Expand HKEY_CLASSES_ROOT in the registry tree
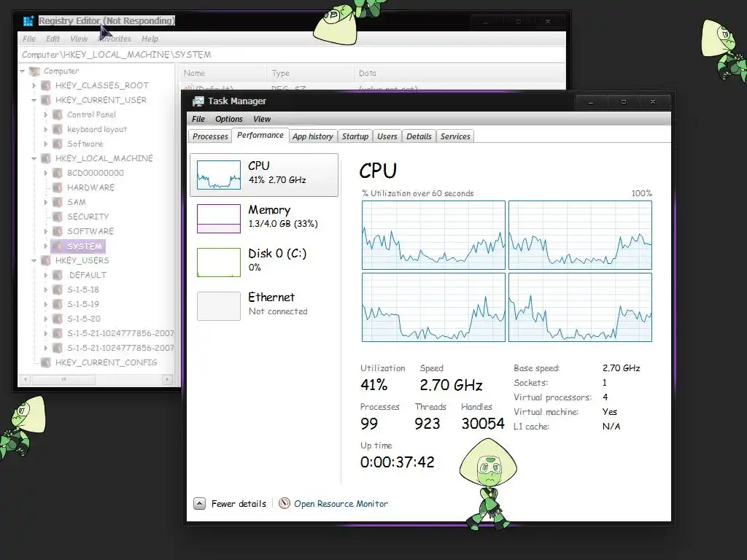The height and width of the screenshot is (560, 747). (x=34, y=86)
